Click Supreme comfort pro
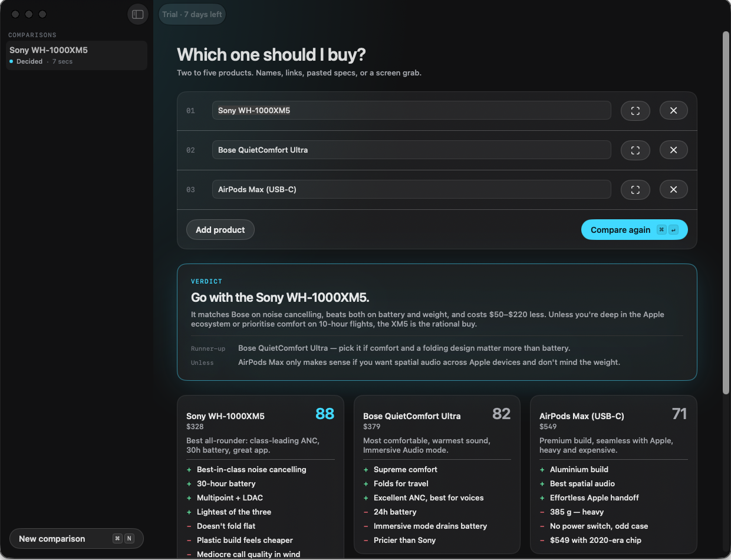 (406, 470)
